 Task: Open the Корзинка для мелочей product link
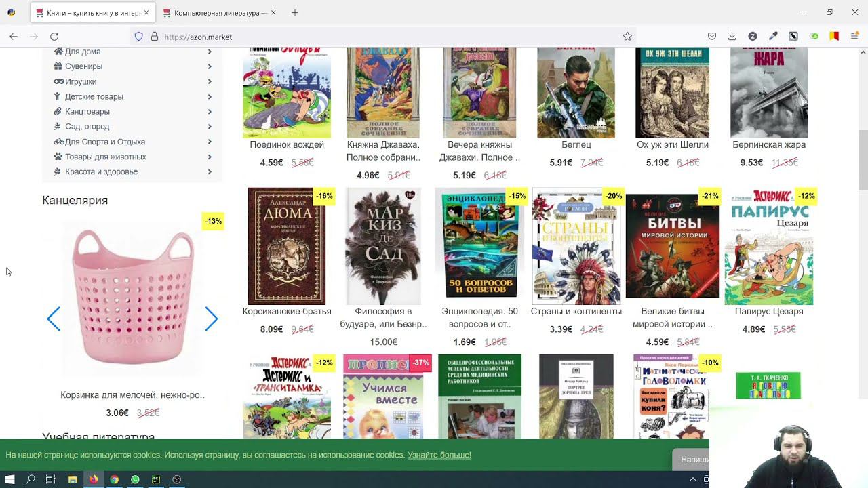click(x=132, y=394)
